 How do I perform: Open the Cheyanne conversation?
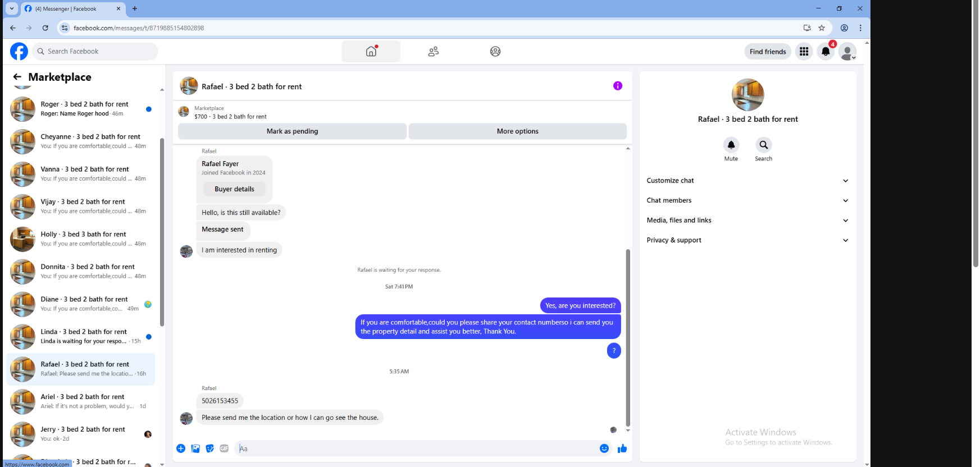coord(81,141)
